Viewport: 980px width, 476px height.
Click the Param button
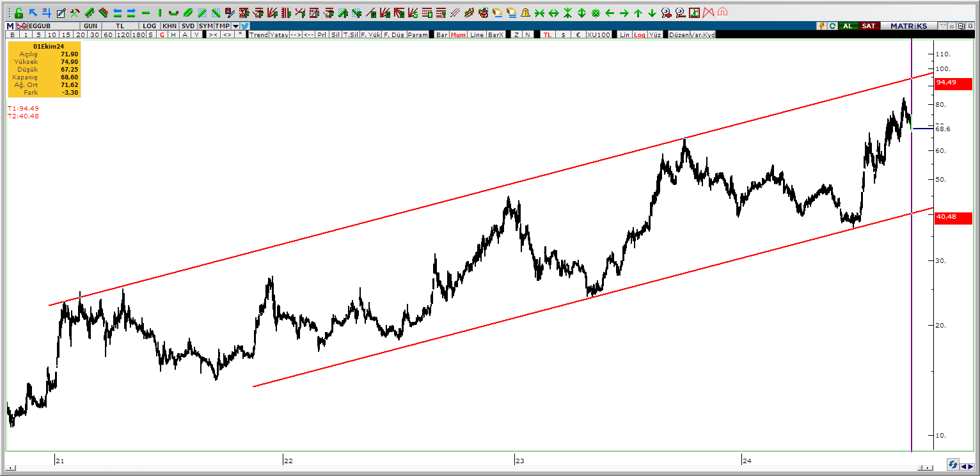[x=418, y=35]
